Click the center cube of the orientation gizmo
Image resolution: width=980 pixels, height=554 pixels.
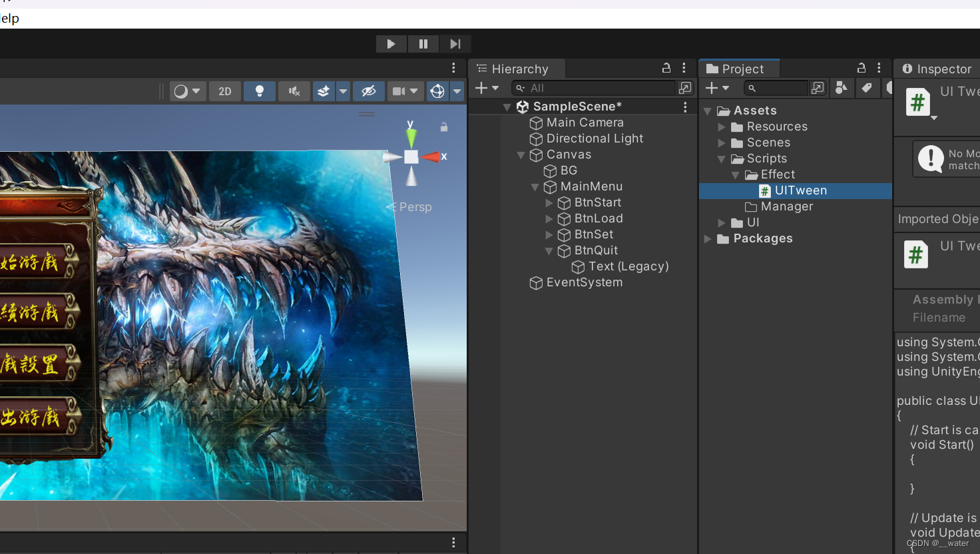(x=411, y=156)
